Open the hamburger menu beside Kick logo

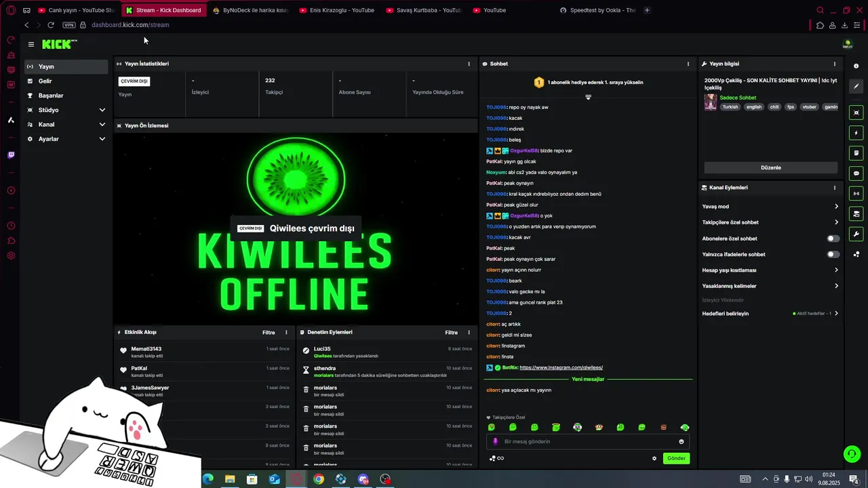31,44
